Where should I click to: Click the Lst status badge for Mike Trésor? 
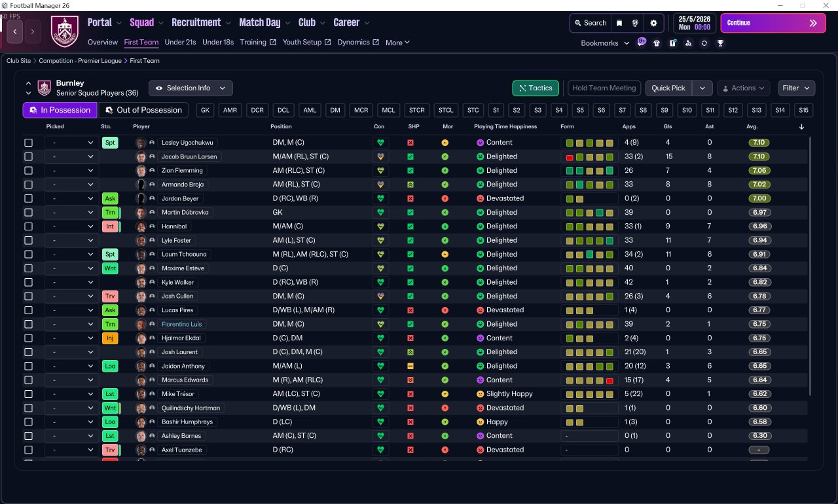[x=110, y=394]
